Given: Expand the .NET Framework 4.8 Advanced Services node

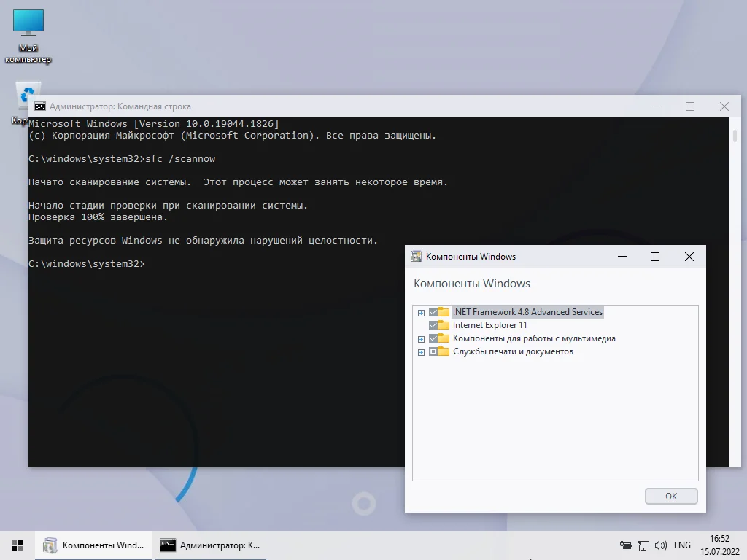Looking at the screenshot, I should click(x=421, y=313).
